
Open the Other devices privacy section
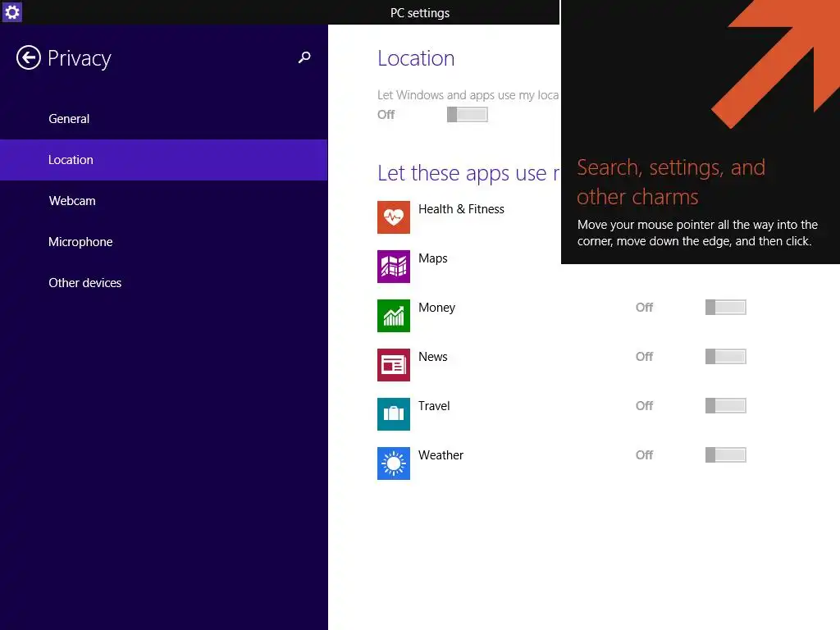(164, 283)
